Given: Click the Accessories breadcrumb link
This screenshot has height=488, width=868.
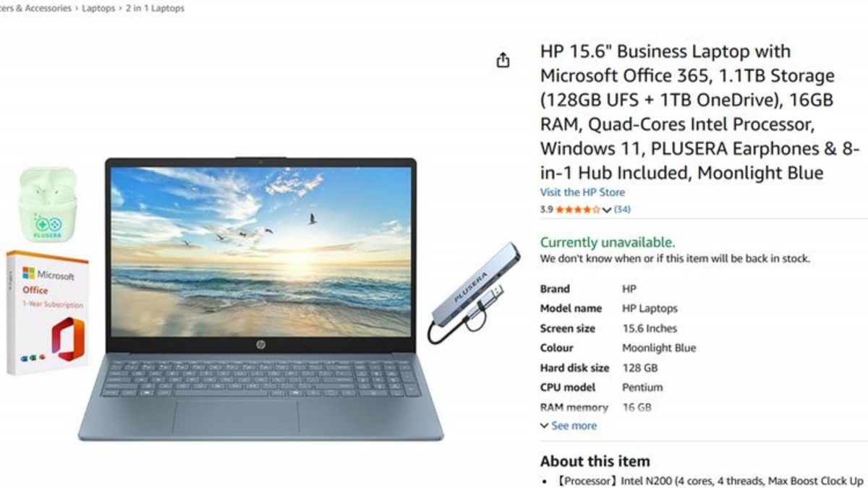Looking at the screenshot, I should coord(36,9).
